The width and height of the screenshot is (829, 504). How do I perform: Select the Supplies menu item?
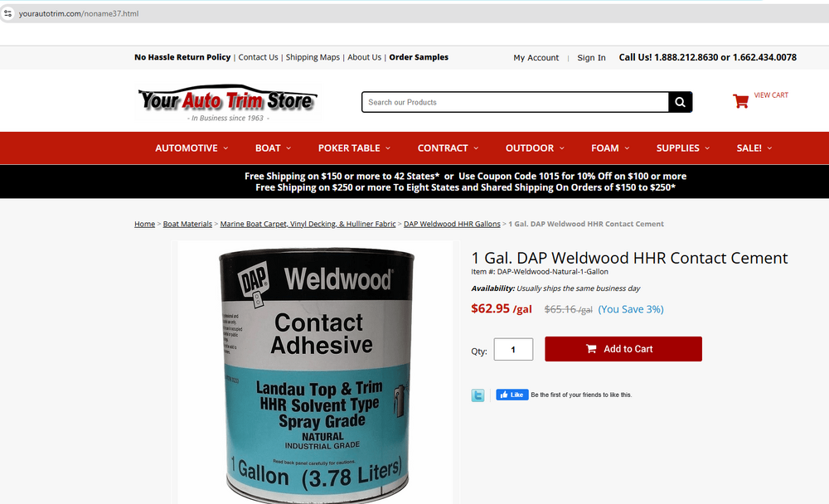pyautogui.click(x=682, y=148)
